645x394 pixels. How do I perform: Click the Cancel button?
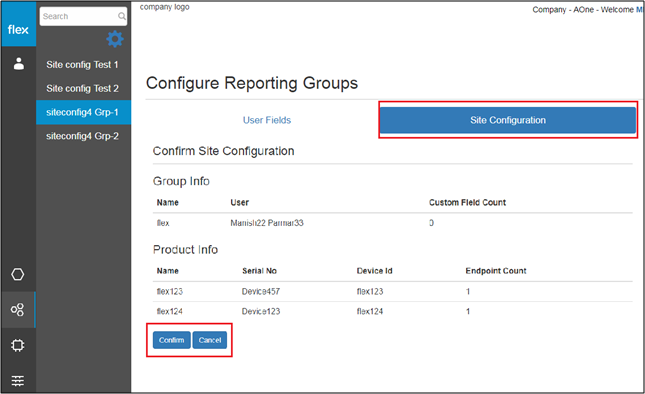click(x=210, y=340)
